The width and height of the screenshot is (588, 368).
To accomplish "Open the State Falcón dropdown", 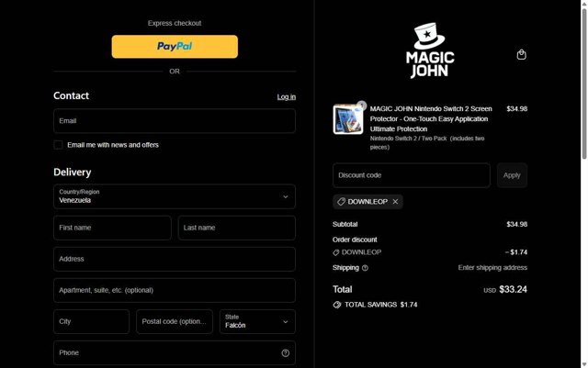I will tap(257, 321).
